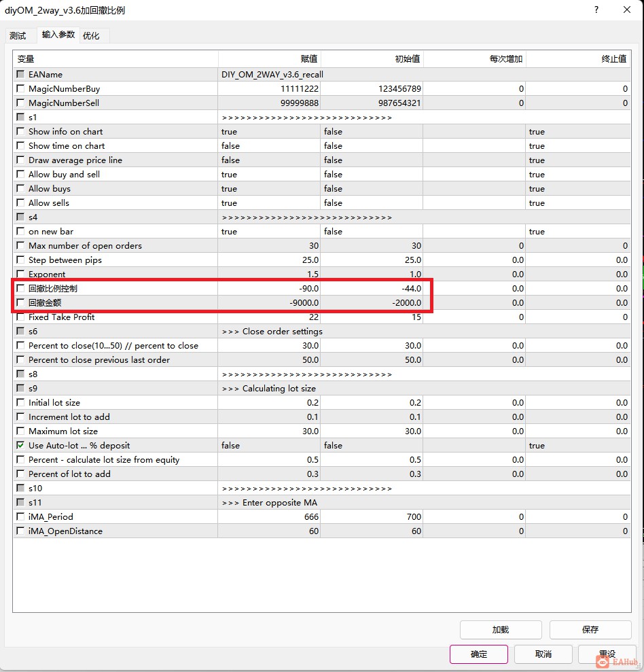Enable the Allow buy and sell checkbox
This screenshot has width=644, height=672.
tap(20, 175)
